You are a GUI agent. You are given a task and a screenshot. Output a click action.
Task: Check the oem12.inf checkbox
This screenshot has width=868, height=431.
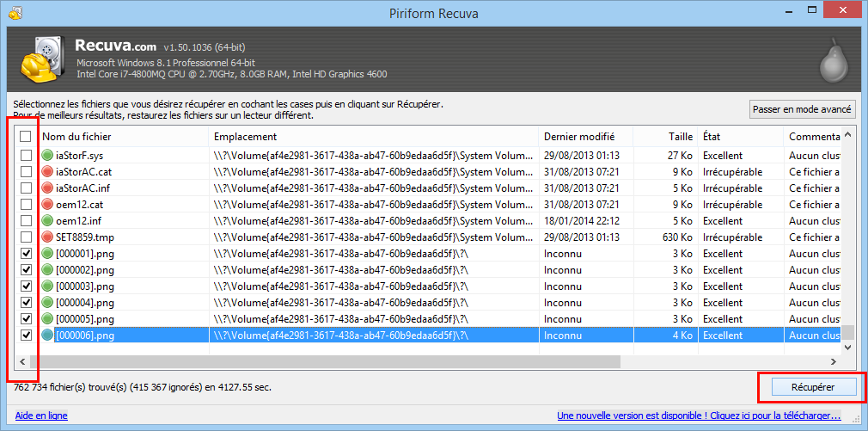[26, 221]
